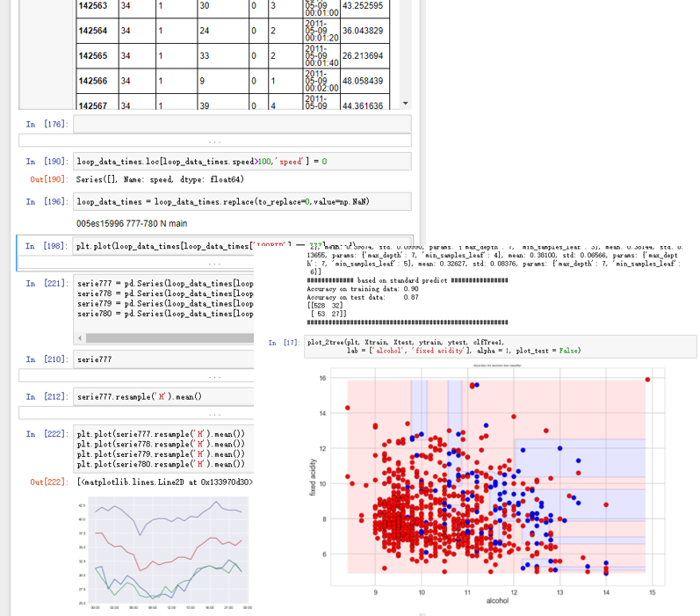
Task: Click the serie777 pd.Series line in In [221]
Action: pos(165,283)
